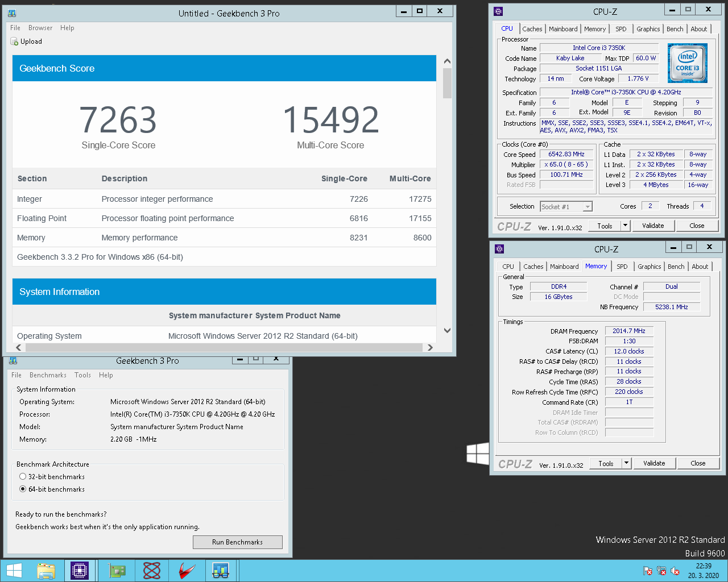Screen dimensions: 728x582
Task: Switch to Mainboard tab in top CPU-Z
Action: (x=563, y=29)
